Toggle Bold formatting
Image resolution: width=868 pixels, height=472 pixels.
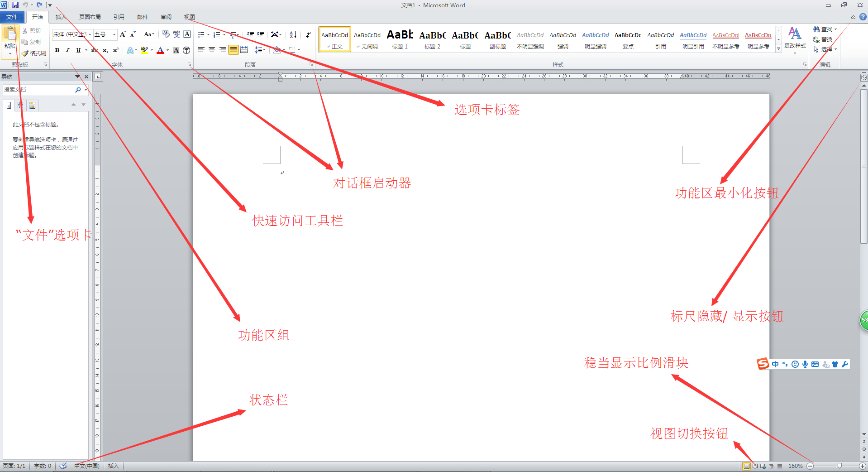(57, 50)
